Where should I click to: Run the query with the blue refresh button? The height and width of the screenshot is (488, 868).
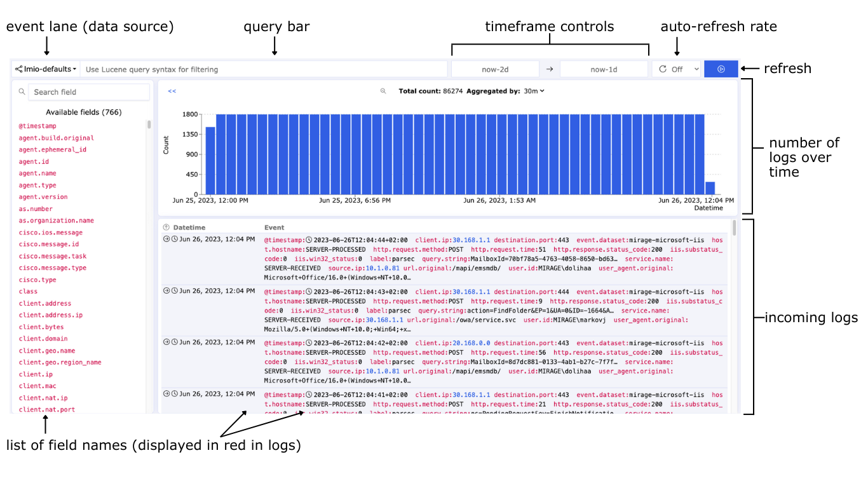pos(721,69)
